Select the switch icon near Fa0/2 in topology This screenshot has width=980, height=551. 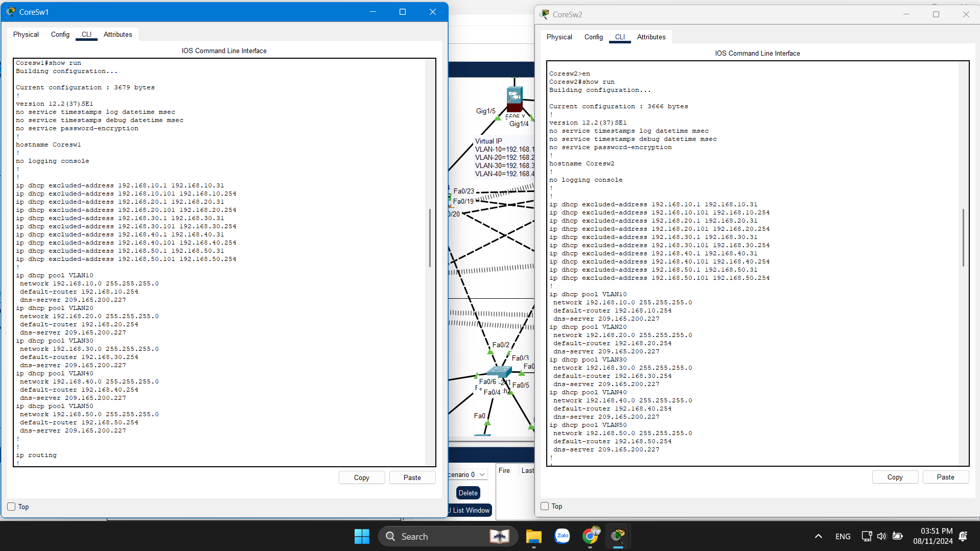(499, 371)
